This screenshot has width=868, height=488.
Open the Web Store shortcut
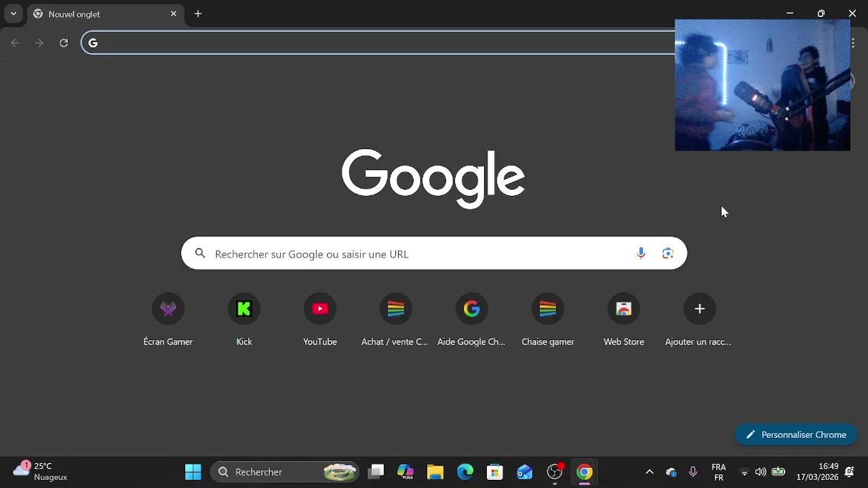[624, 320]
